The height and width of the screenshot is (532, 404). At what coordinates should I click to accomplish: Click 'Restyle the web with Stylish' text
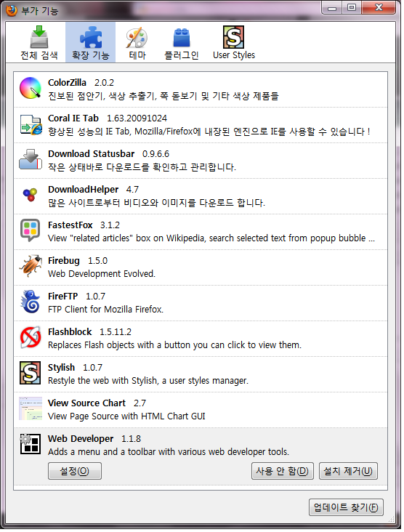coord(148,381)
